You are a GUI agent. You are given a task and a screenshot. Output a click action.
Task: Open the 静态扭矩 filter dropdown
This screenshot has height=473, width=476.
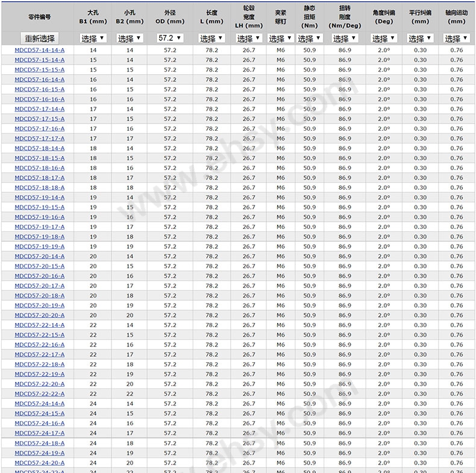click(309, 38)
